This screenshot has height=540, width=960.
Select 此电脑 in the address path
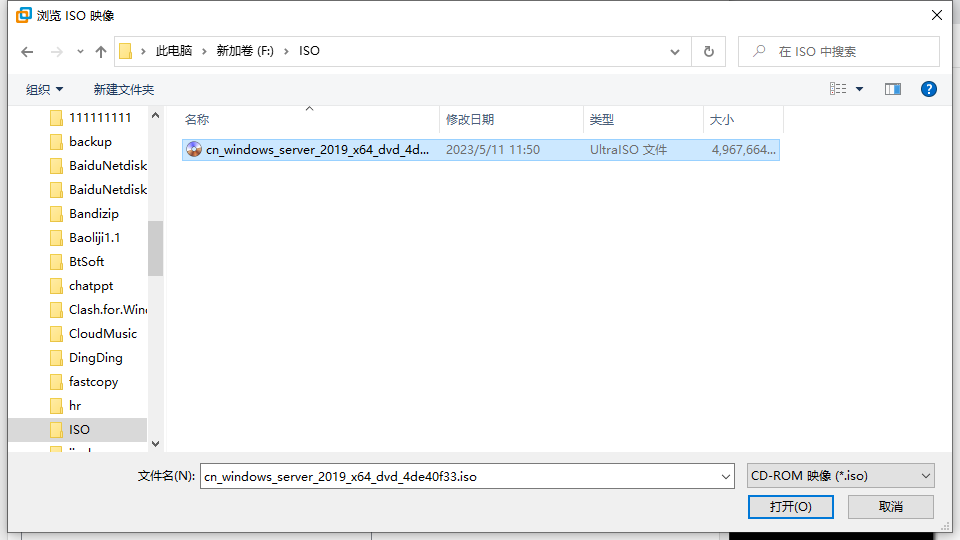(174, 51)
